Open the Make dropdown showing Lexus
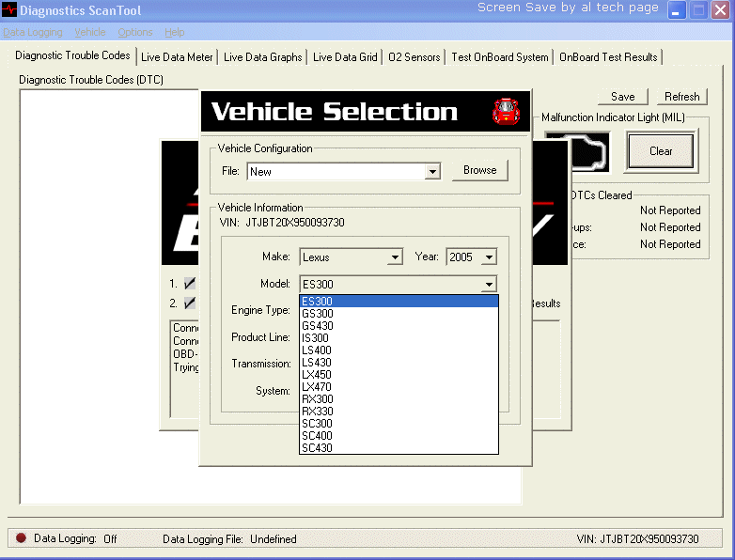Image resolution: width=735 pixels, height=560 pixels. [395, 257]
